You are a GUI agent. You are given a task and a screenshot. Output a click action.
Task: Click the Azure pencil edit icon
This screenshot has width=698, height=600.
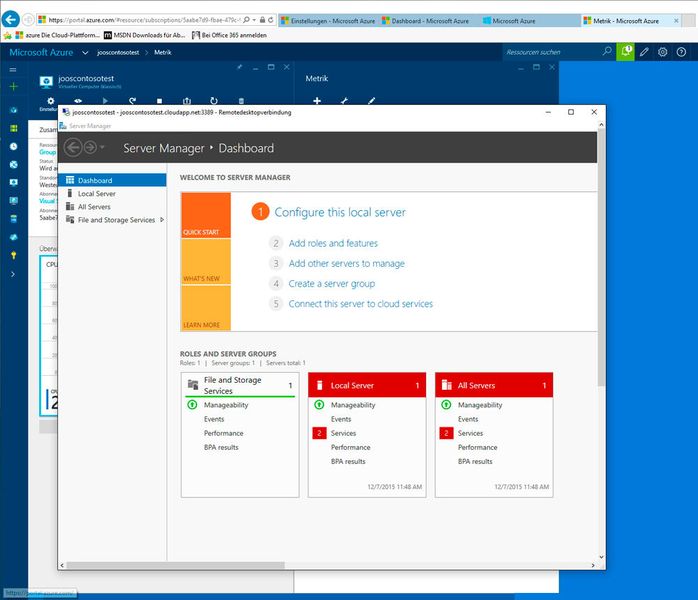point(645,52)
